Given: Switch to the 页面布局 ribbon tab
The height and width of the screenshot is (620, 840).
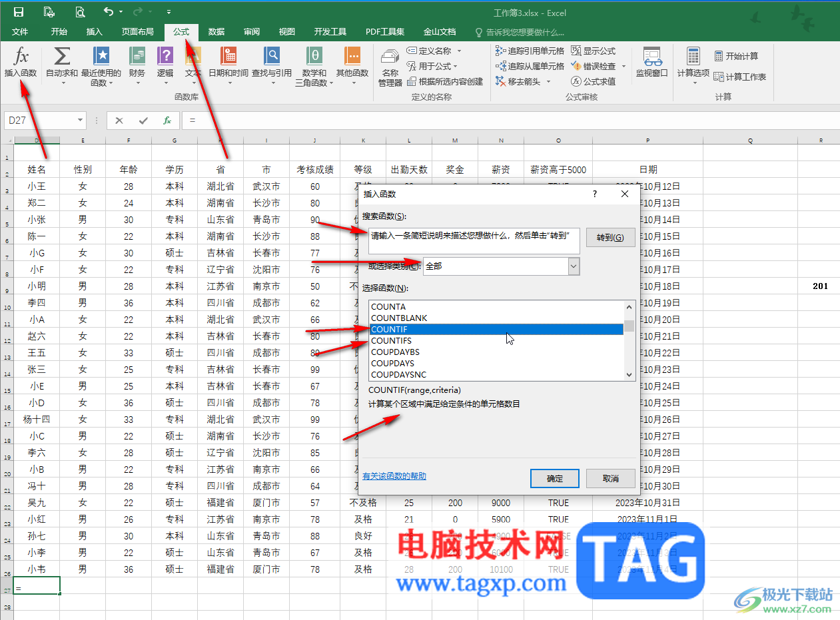Looking at the screenshot, I should click(137, 31).
